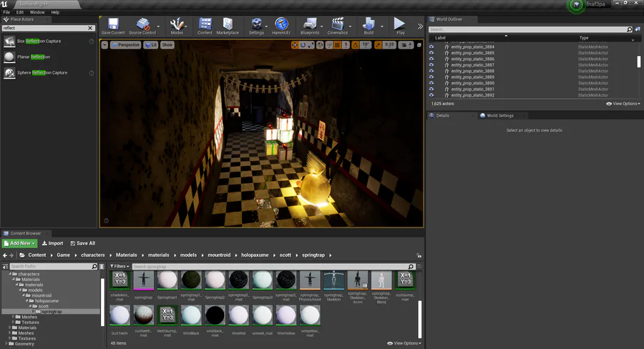Click the Build lighting icon
This screenshot has height=349, width=644.
[x=369, y=25]
